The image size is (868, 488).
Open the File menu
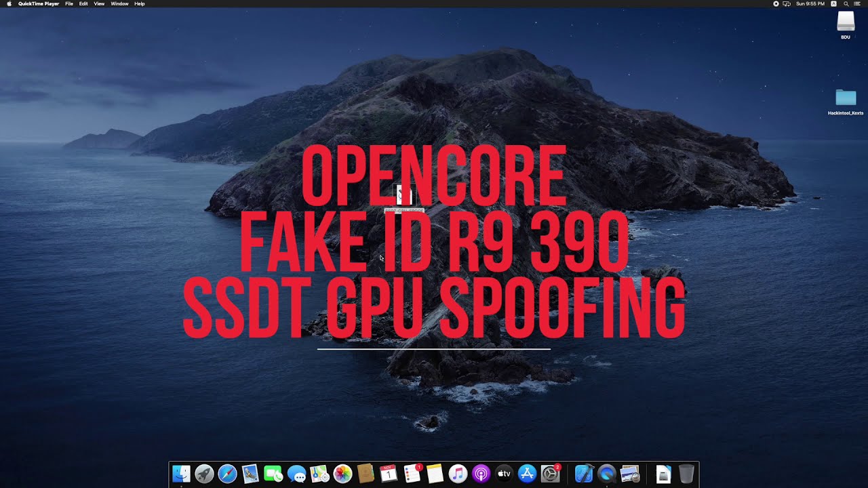(x=69, y=3)
